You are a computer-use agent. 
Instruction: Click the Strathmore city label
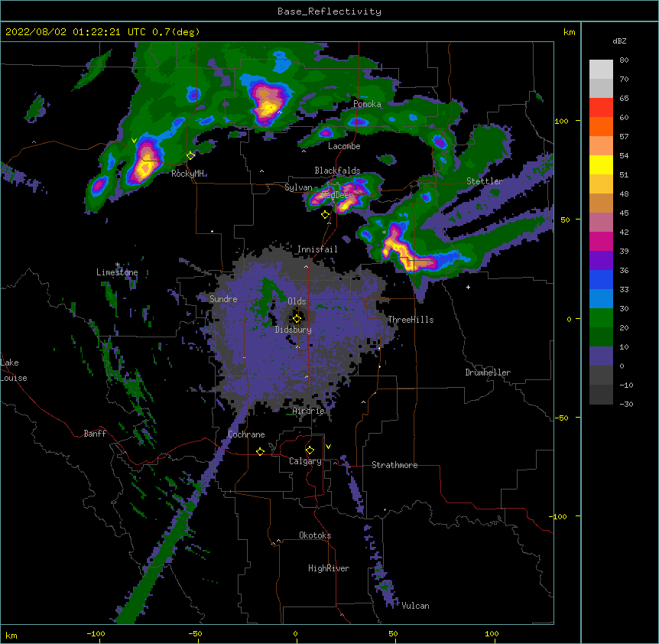pos(394,465)
